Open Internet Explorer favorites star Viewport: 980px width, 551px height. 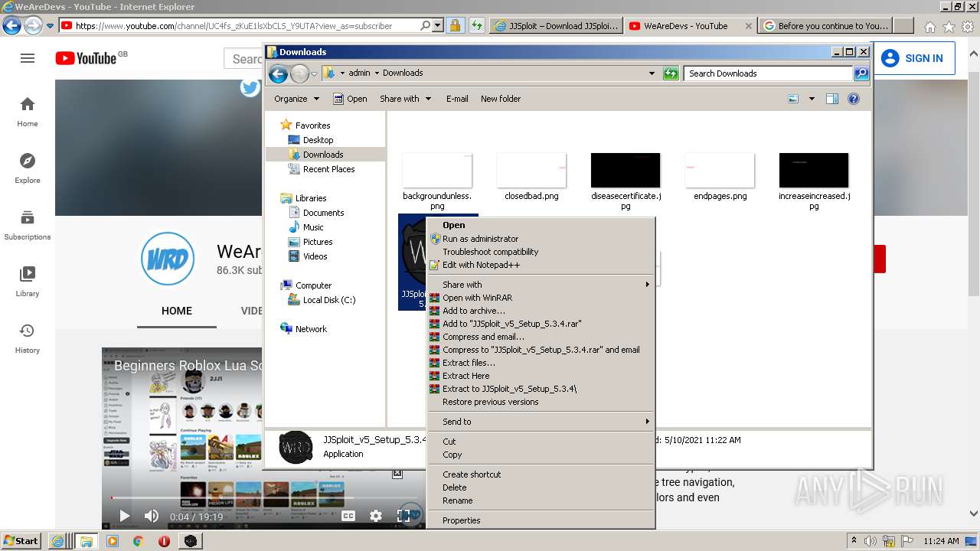pos(949,27)
